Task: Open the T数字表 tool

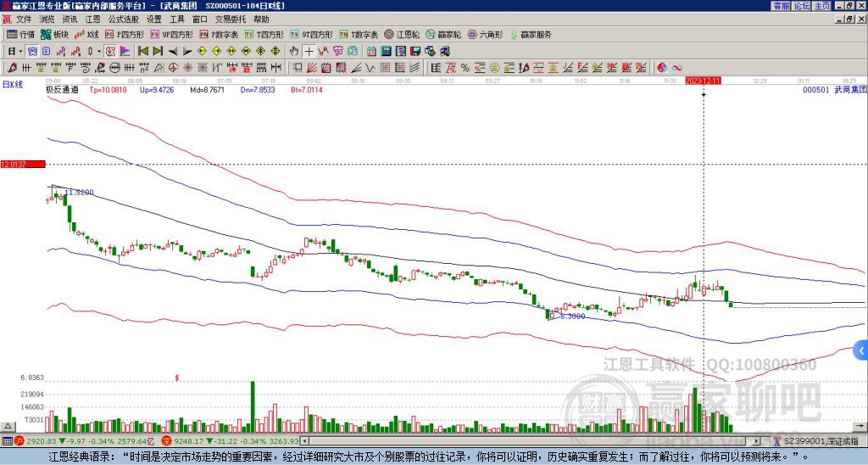Action: (359, 34)
